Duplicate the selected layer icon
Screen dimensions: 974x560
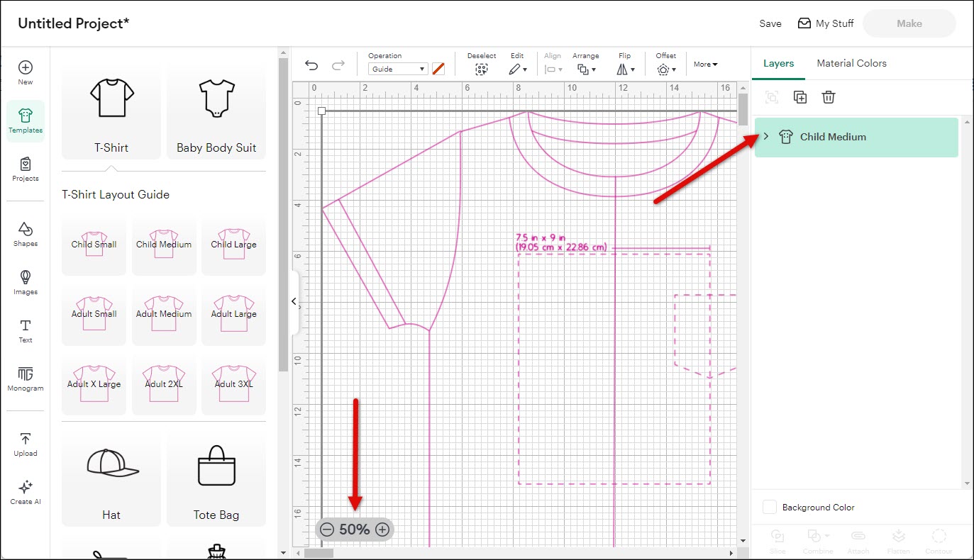pos(800,98)
